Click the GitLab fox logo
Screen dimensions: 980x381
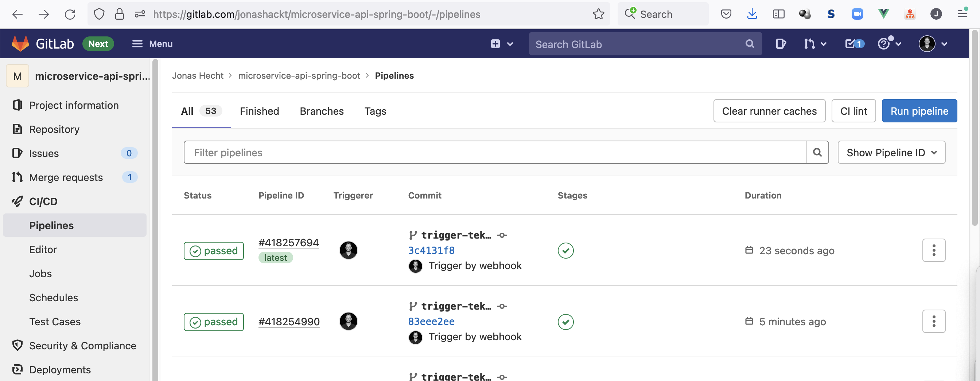(20, 44)
